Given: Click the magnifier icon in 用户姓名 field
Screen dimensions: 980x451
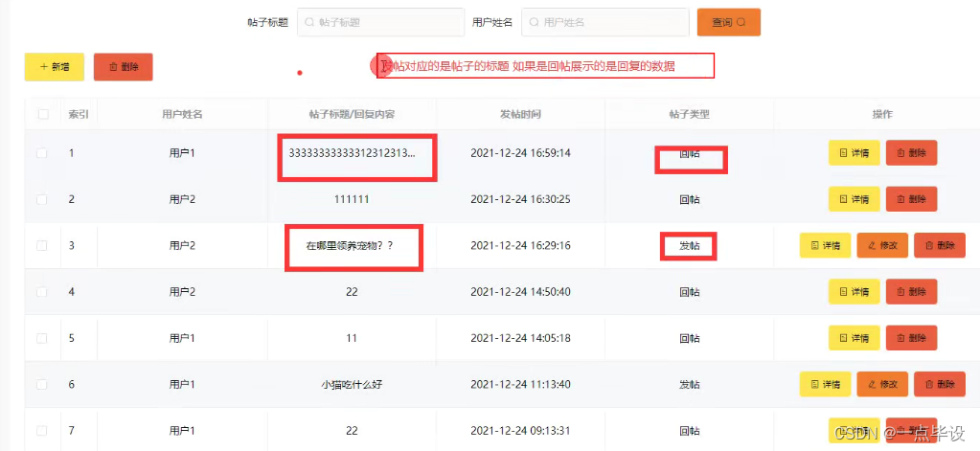Looking at the screenshot, I should point(534,22).
